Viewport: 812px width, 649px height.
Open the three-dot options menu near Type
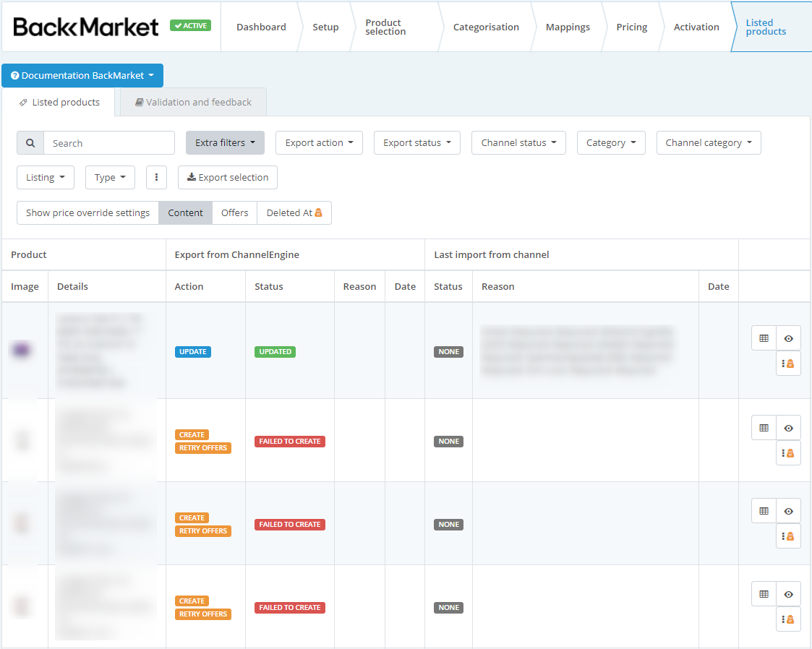coord(156,177)
